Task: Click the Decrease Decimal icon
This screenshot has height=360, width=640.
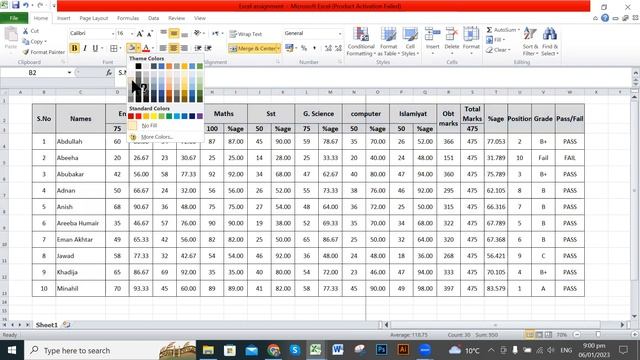Action: pyautogui.click(x=338, y=48)
